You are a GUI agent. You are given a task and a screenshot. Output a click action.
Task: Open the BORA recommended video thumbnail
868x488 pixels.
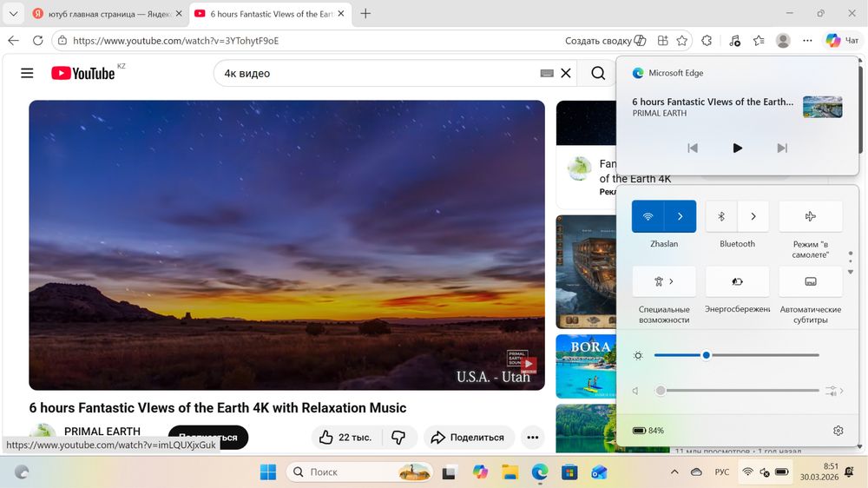click(x=586, y=366)
